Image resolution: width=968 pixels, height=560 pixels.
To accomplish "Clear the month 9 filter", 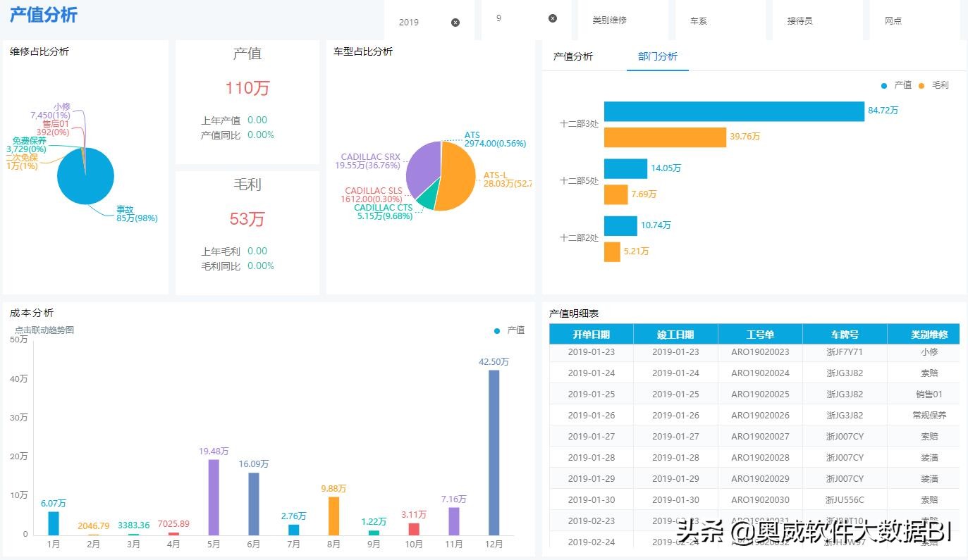I will (x=553, y=18).
